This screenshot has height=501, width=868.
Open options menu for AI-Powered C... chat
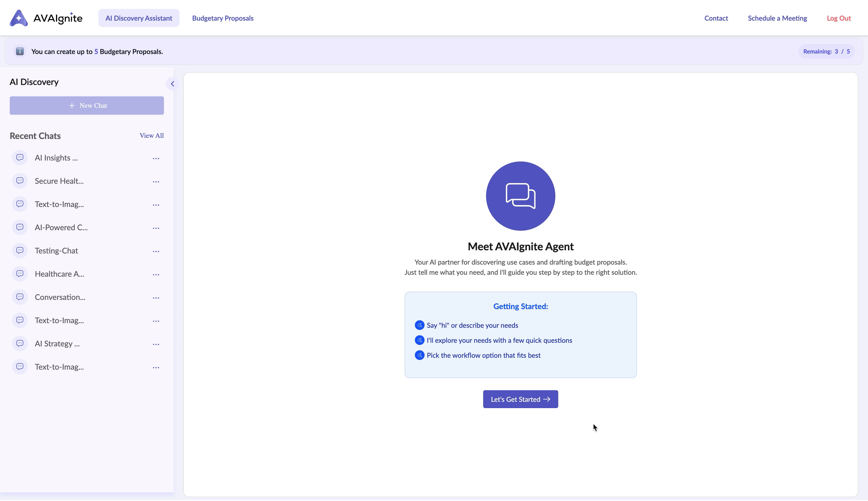(x=156, y=228)
